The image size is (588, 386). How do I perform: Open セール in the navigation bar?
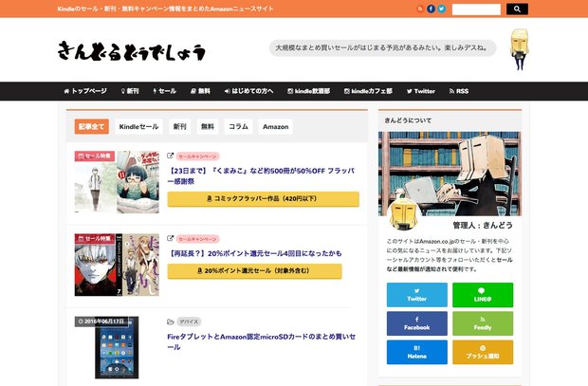[x=164, y=91]
